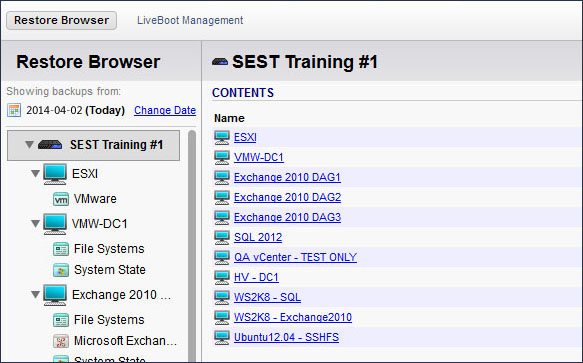This screenshot has height=363, width=583.
Task: Click the Name column header
Action: point(229,118)
